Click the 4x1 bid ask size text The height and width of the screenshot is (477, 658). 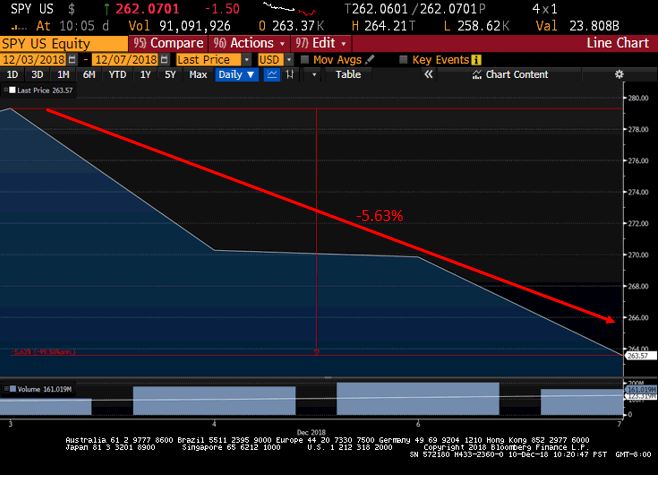click(x=544, y=9)
